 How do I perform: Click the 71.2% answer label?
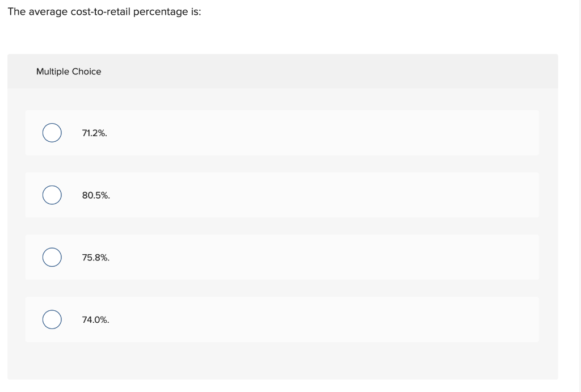94,133
